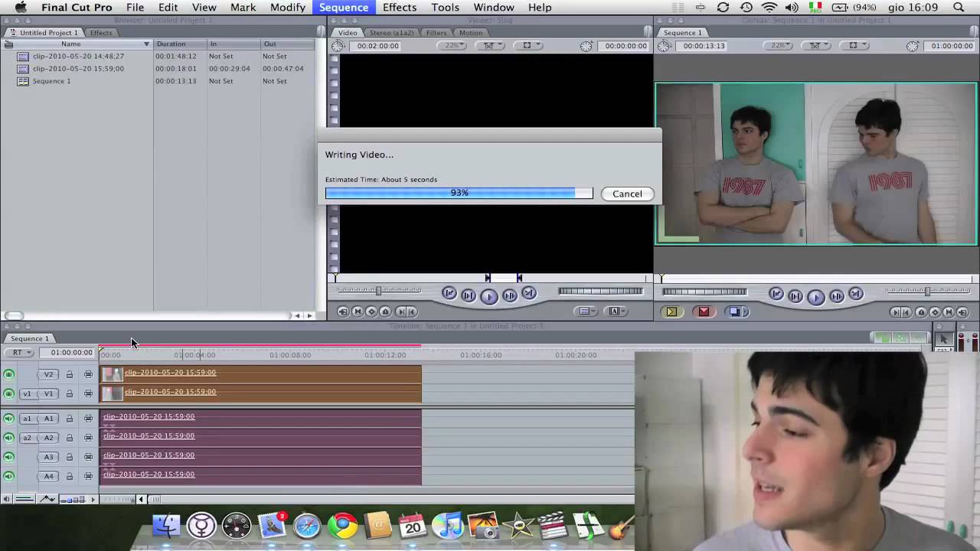The width and height of the screenshot is (980, 551).
Task: Click the Viewer shuttle slider
Action: click(379, 291)
